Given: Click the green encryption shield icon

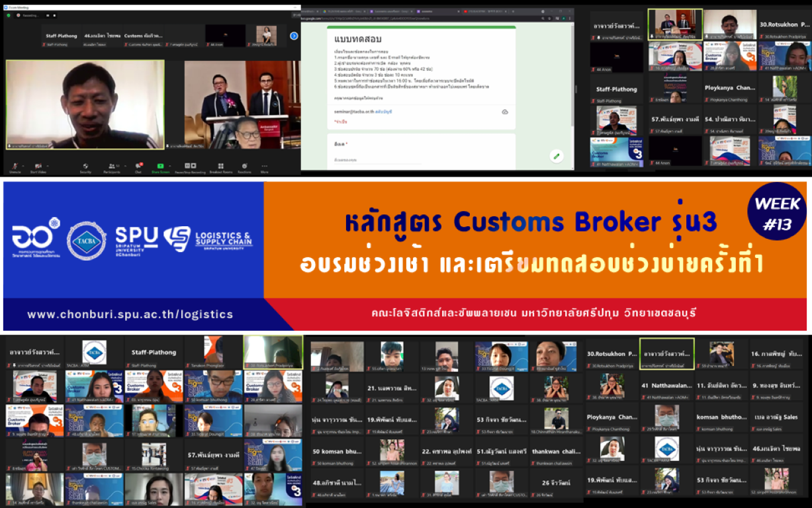Looking at the screenshot, I should pos(9,15).
